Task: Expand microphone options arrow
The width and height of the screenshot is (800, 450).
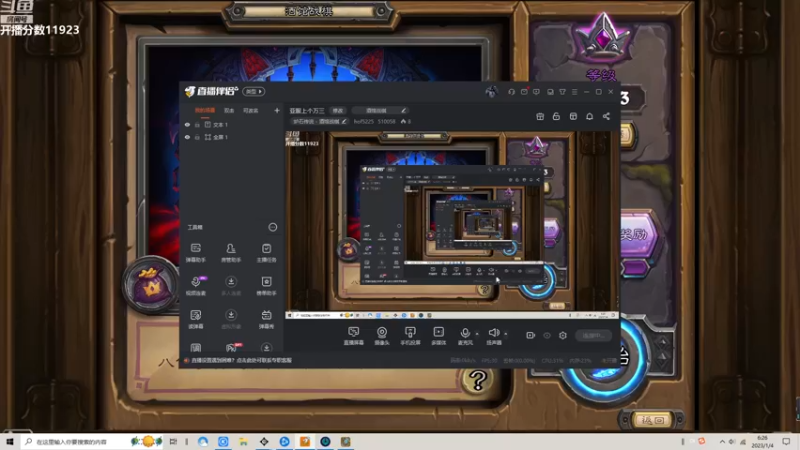Action: click(477, 334)
